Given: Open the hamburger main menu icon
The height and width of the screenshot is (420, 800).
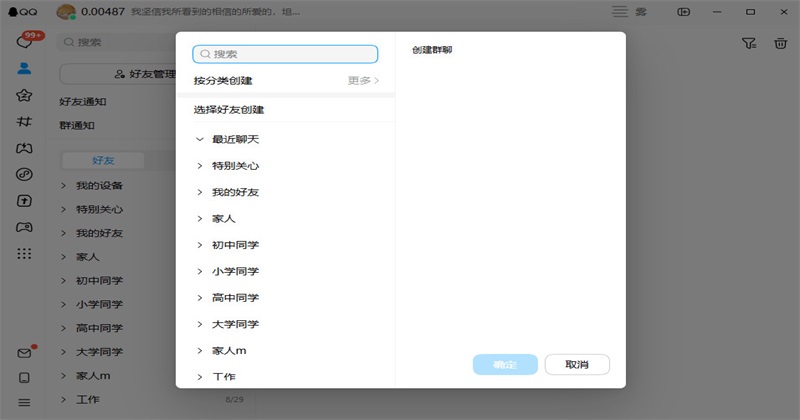Looking at the screenshot, I should pyautogui.click(x=24, y=403).
